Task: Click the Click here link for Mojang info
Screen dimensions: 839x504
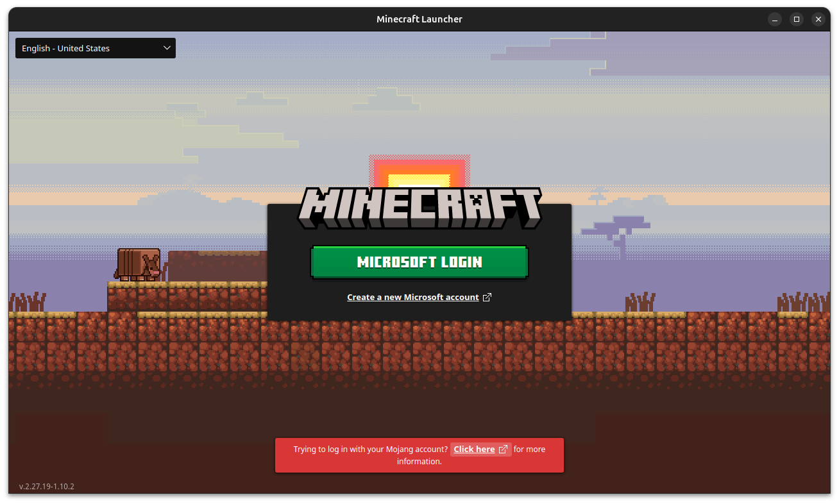Action: coord(474,449)
